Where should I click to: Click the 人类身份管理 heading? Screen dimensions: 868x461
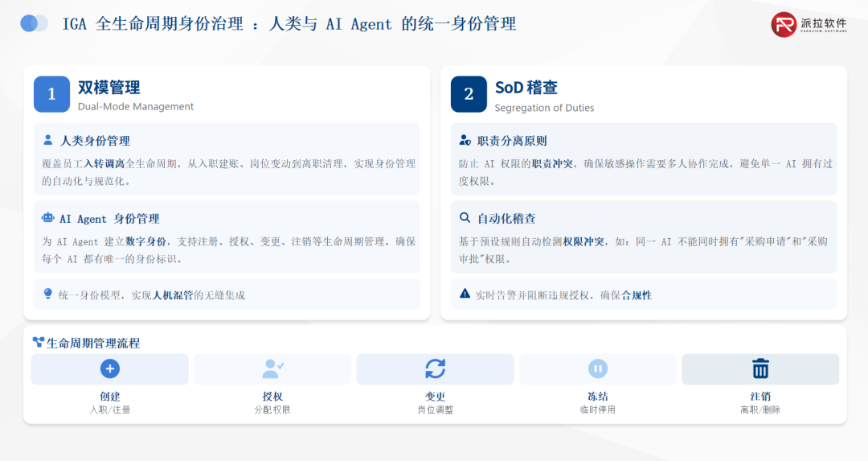coord(95,141)
